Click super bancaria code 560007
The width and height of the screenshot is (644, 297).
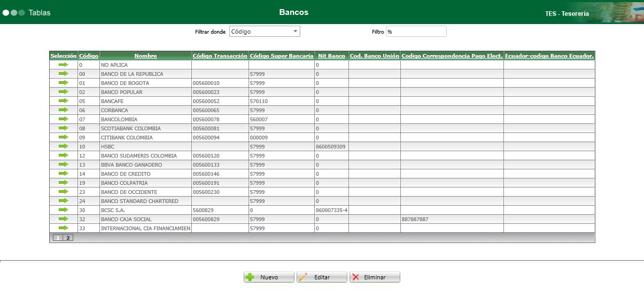tap(259, 120)
